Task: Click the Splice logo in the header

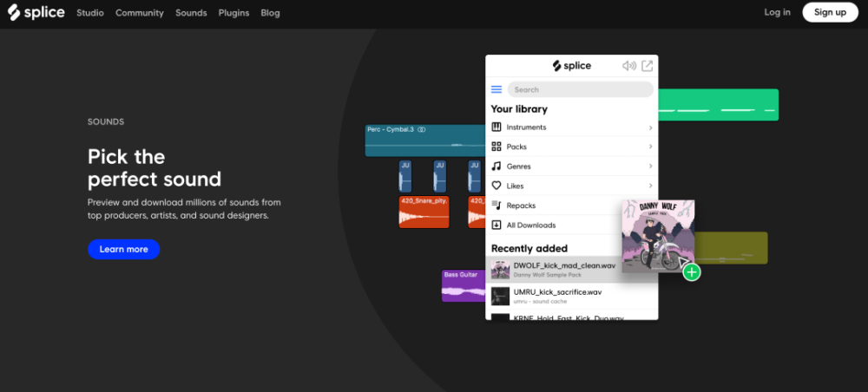Action: tap(36, 12)
